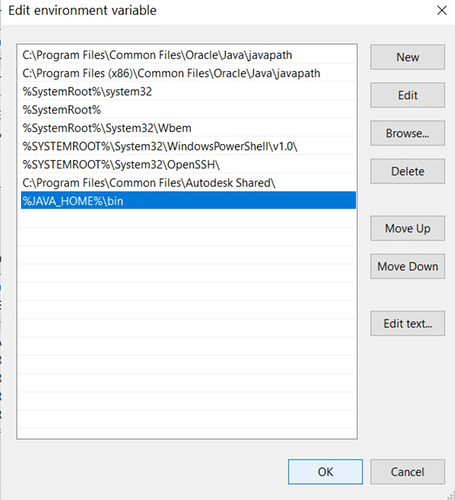Select the %SystemRoot%\system32 entry
The width and height of the screenshot is (455, 500).
coord(188,91)
